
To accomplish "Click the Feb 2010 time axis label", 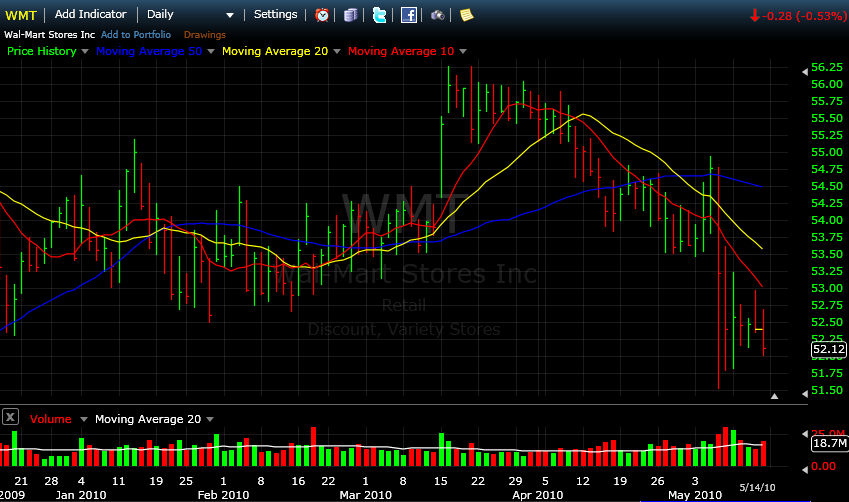I will tap(223, 495).
